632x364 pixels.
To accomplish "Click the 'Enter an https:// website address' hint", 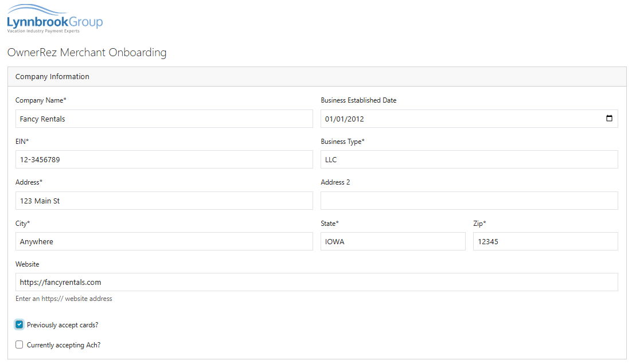I will point(64,298).
